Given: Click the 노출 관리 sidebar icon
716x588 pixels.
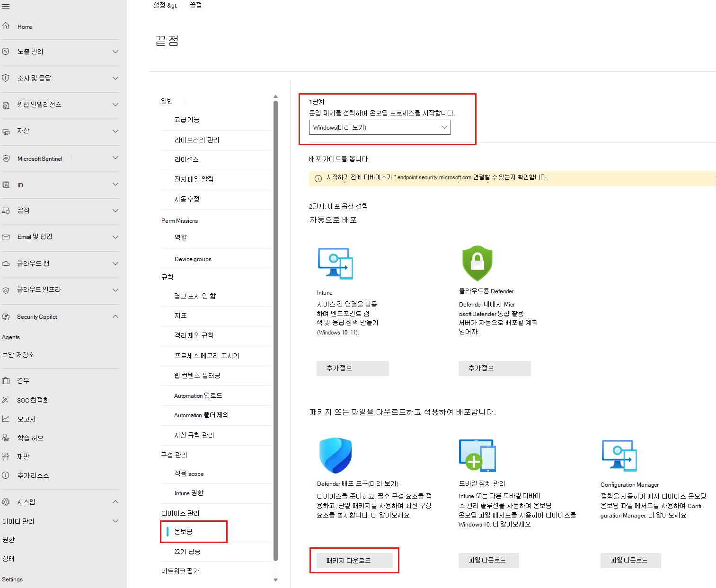Looking at the screenshot, I should click(x=6, y=51).
